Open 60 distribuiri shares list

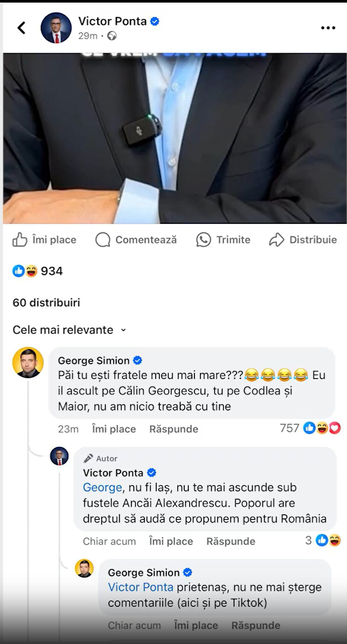pos(46,303)
